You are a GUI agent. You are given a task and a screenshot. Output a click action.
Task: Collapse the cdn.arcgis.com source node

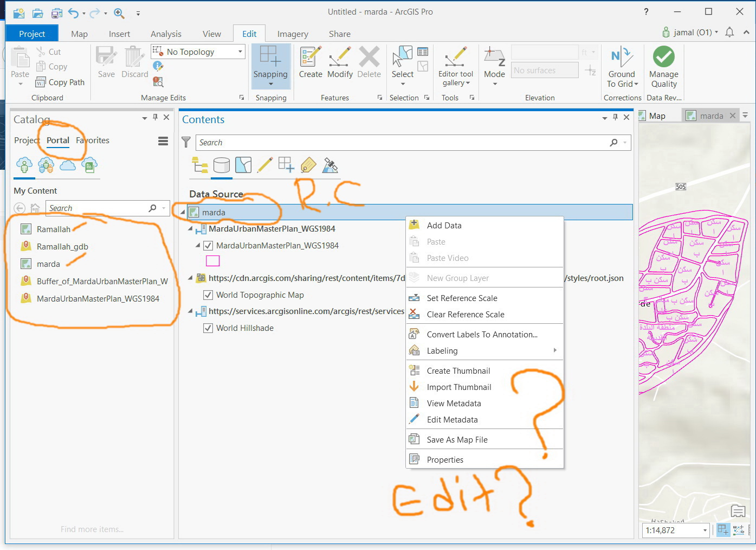point(190,278)
